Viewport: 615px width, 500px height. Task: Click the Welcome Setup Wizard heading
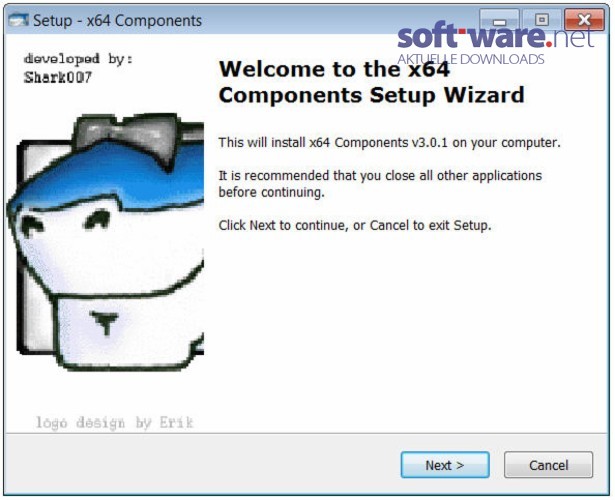coord(371,82)
